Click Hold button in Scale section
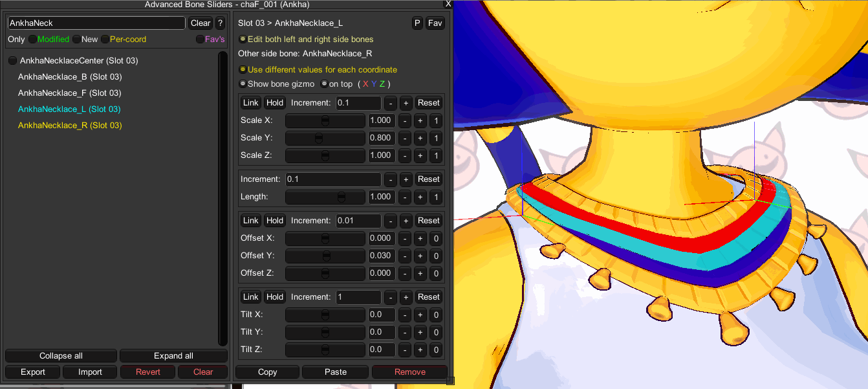Screen dimensions: 868x389 275,103
